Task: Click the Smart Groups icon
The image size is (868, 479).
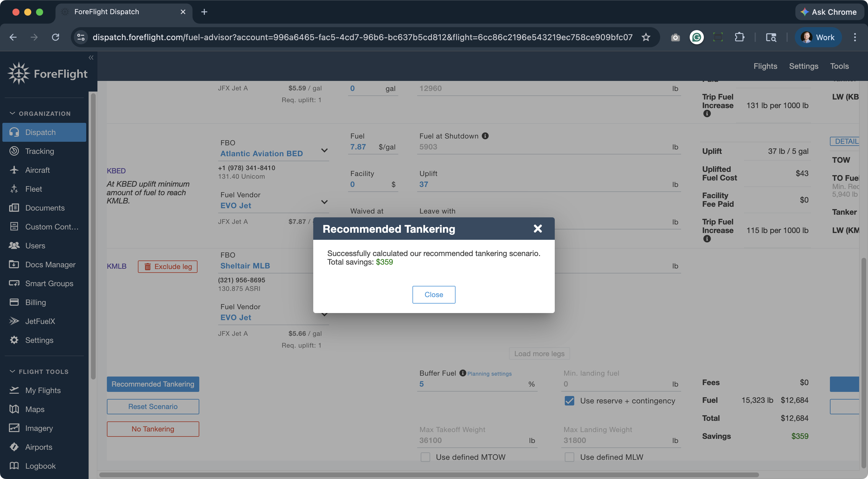Action: pyautogui.click(x=14, y=283)
